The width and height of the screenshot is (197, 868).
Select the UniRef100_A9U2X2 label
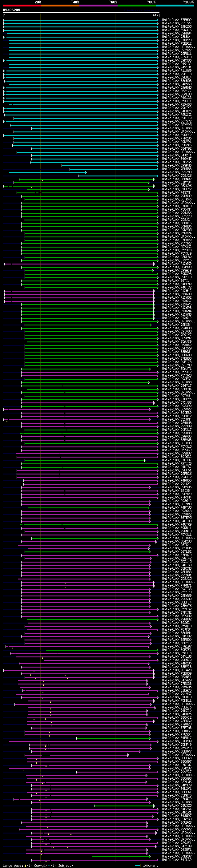pyautogui.click(x=177, y=115)
